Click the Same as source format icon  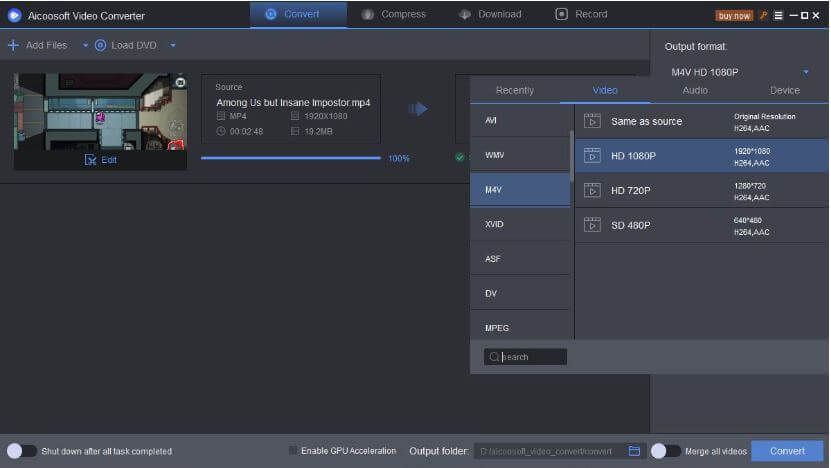(x=592, y=121)
